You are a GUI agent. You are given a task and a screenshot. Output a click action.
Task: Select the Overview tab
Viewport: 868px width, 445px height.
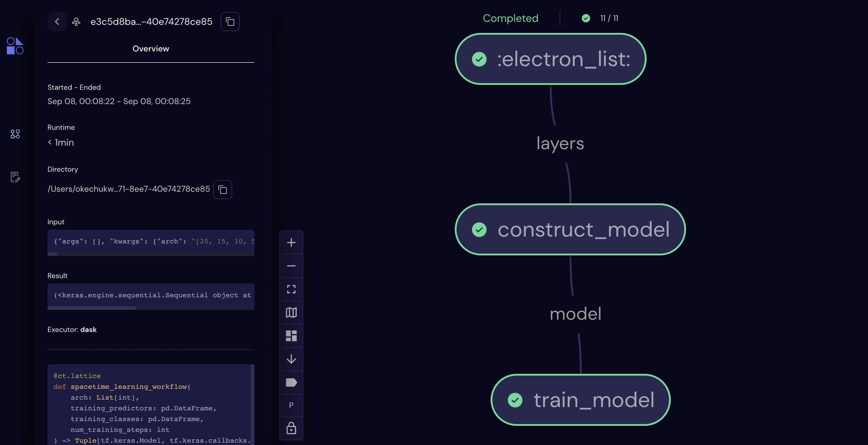tap(151, 48)
